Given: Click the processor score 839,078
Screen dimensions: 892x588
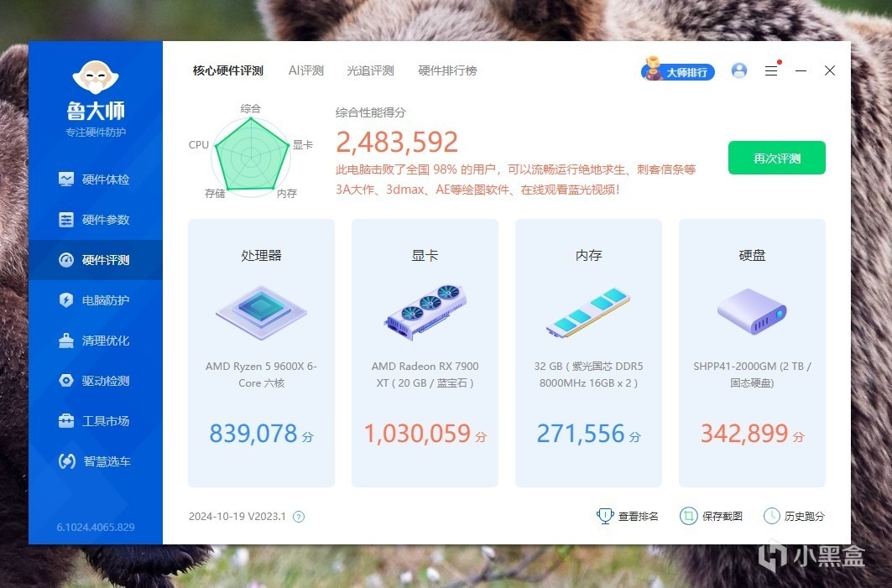Looking at the screenshot, I should (x=253, y=434).
